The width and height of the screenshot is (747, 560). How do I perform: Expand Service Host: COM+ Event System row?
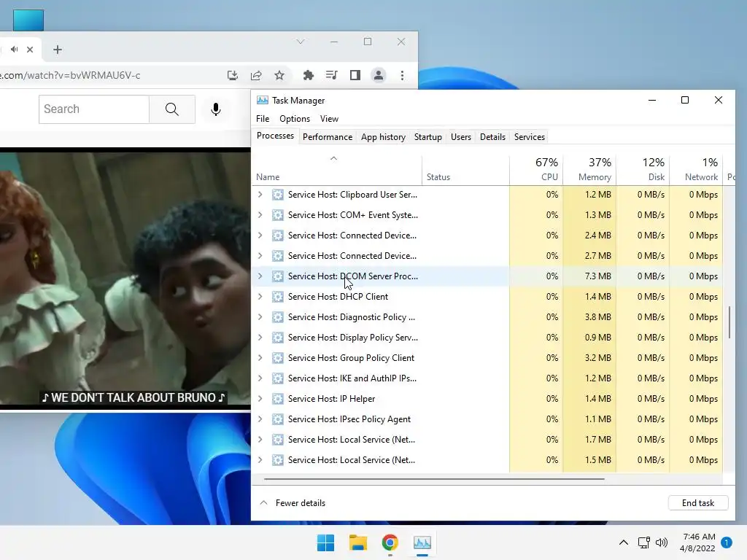(x=260, y=215)
